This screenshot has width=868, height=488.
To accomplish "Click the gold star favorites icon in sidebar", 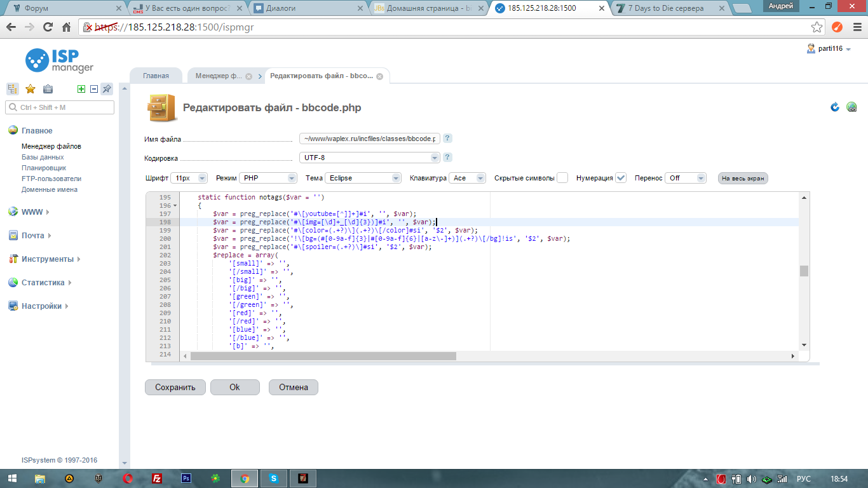I will pos(30,89).
